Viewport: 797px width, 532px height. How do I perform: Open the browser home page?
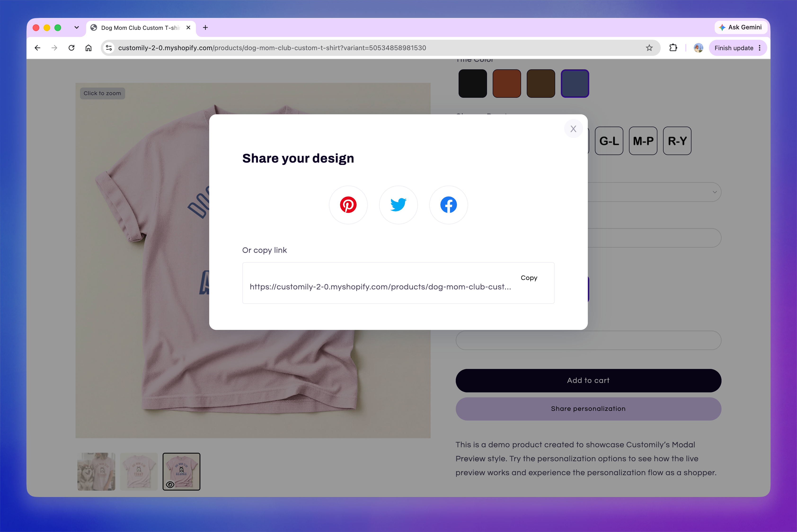[x=88, y=48]
